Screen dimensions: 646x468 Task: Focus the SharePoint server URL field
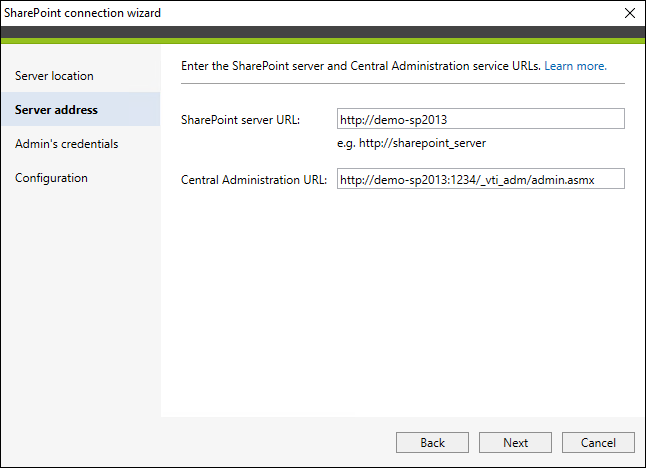480,119
